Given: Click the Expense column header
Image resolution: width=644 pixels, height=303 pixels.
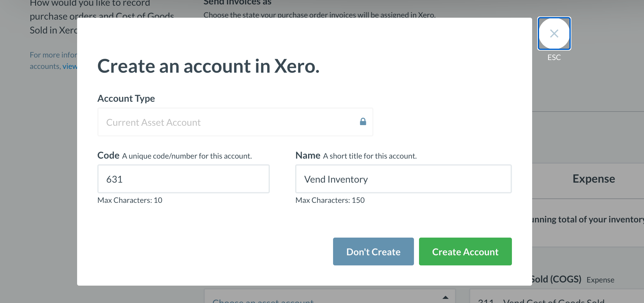Looking at the screenshot, I should (x=593, y=179).
